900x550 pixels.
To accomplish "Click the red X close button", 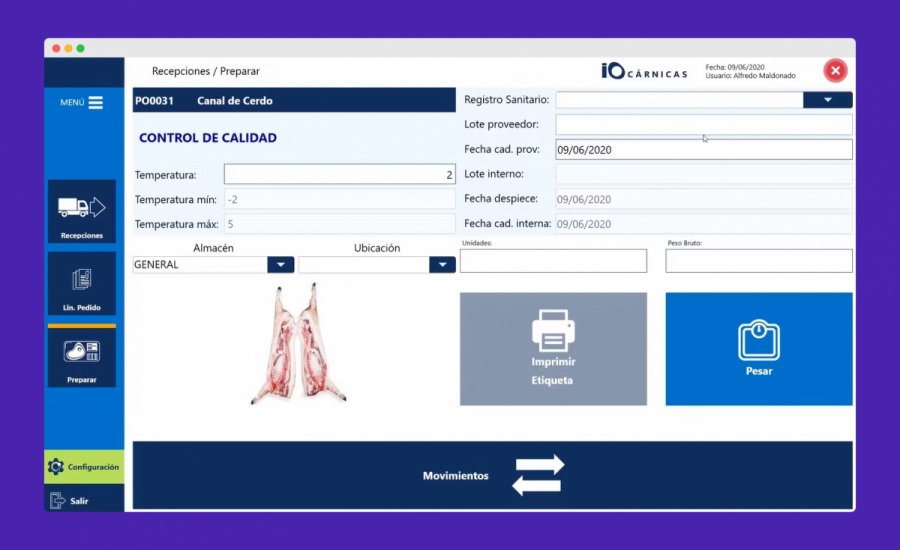I will [x=835, y=71].
